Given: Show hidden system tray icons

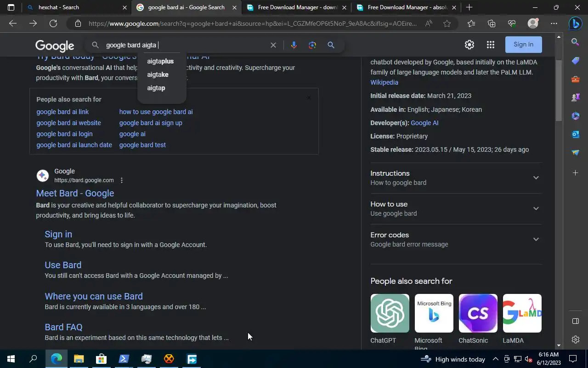Looking at the screenshot, I should click(496, 359).
